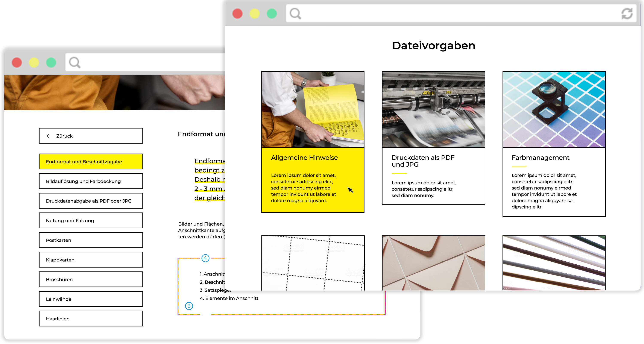The width and height of the screenshot is (644, 344).
Task: Click the circled number 3 marker
Action: pos(189,306)
